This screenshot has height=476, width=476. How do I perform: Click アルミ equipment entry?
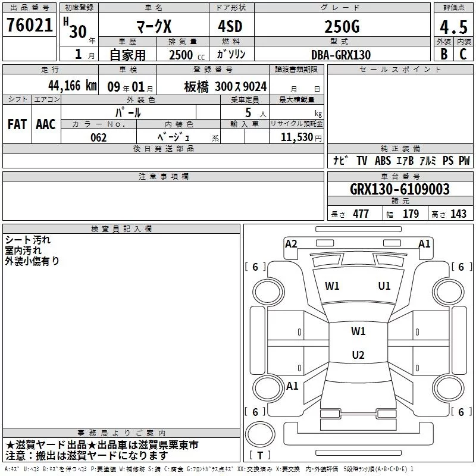[x=428, y=160]
